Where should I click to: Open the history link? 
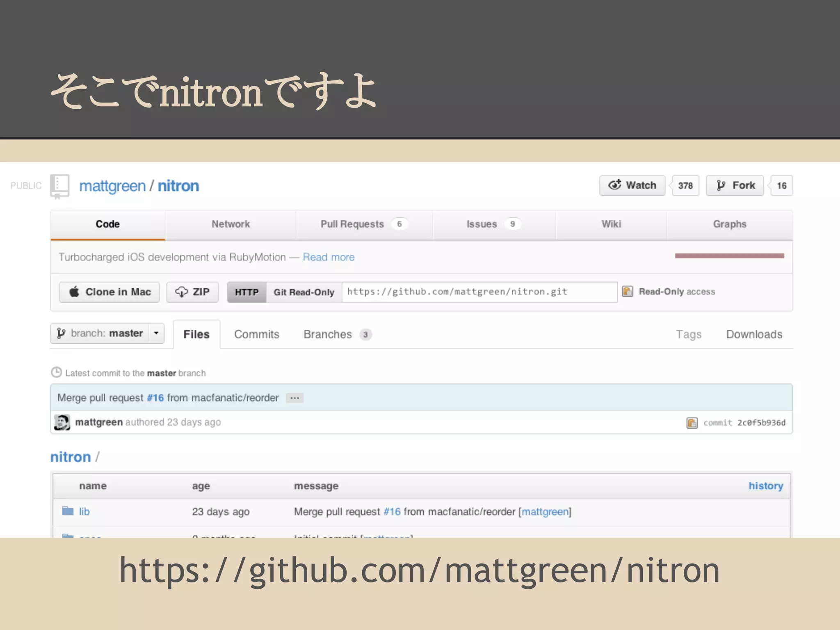[766, 486]
